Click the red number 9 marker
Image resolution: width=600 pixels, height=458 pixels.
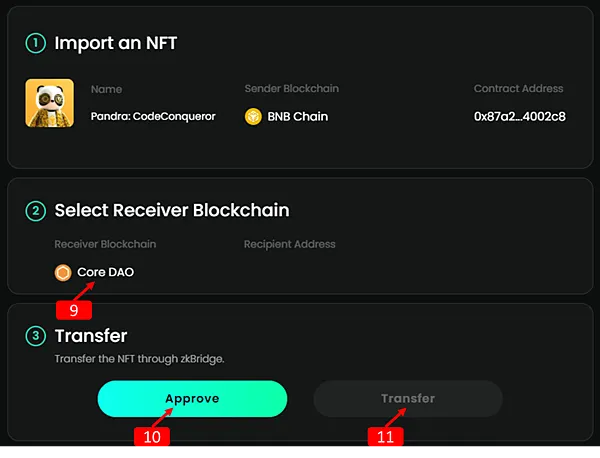pyautogui.click(x=74, y=310)
